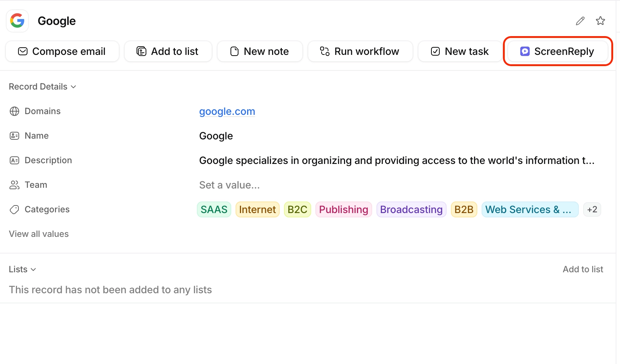Open Compose email
620x364 pixels.
pos(62,51)
